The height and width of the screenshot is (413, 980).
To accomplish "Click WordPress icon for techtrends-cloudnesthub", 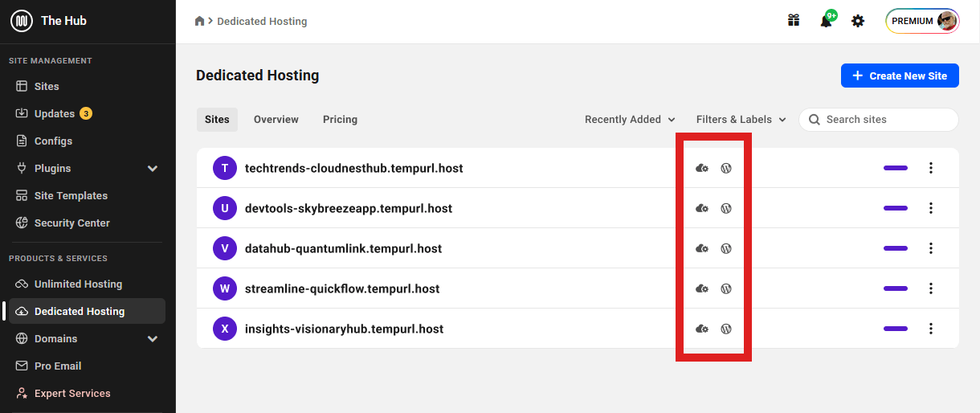I will pyautogui.click(x=726, y=168).
